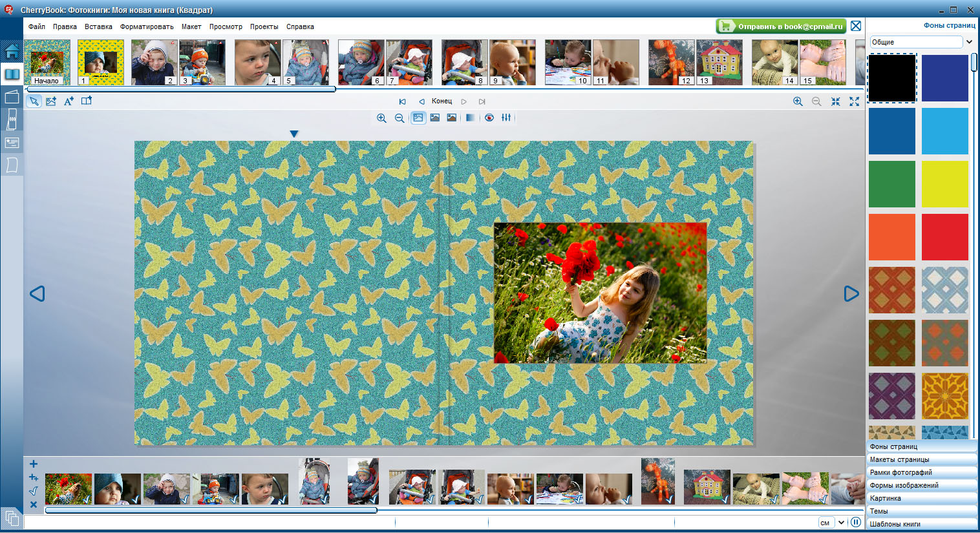The height and width of the screenshot is (533, 980).
Task: Open the Вставка menu
Action: [x=98, y=26]
